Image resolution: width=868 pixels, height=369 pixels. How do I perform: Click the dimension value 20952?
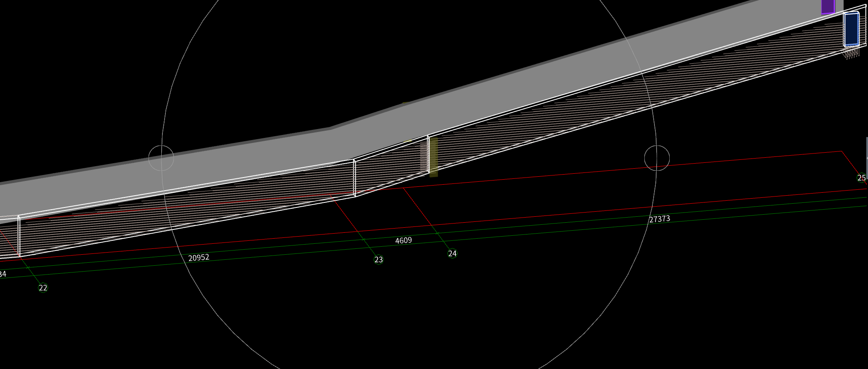(199, 257)
